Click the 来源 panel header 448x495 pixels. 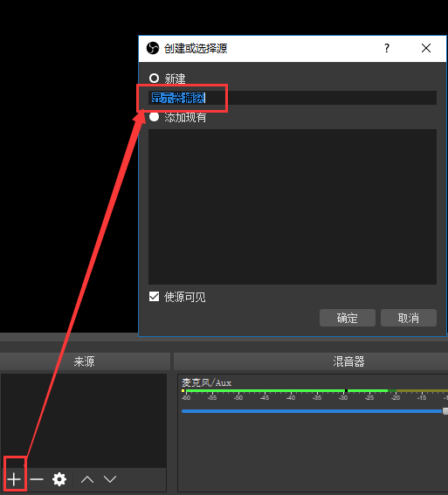85,361
